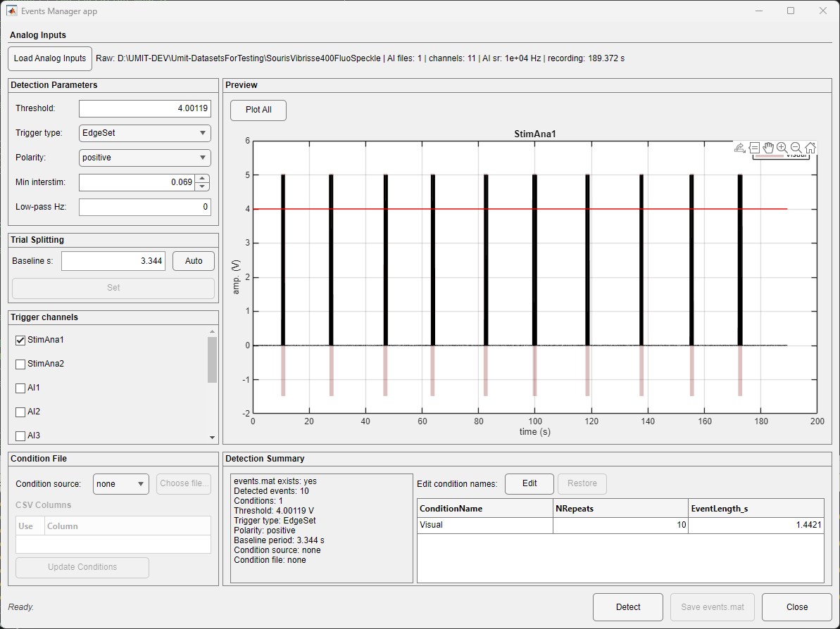Maximize the Events Manager window
This screenshot has height=629, width=840.
(791, 11)
